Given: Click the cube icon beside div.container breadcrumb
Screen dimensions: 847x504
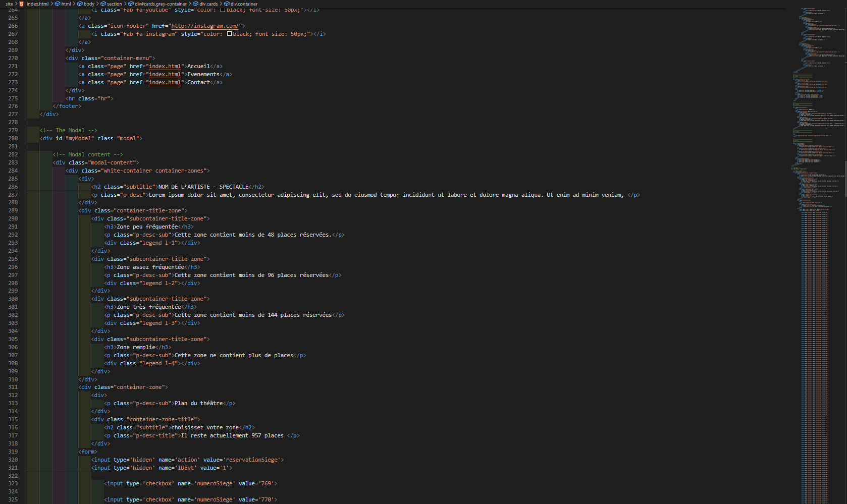Looking at the screenshot, I should pyautogui.click(x=227, y=4).
